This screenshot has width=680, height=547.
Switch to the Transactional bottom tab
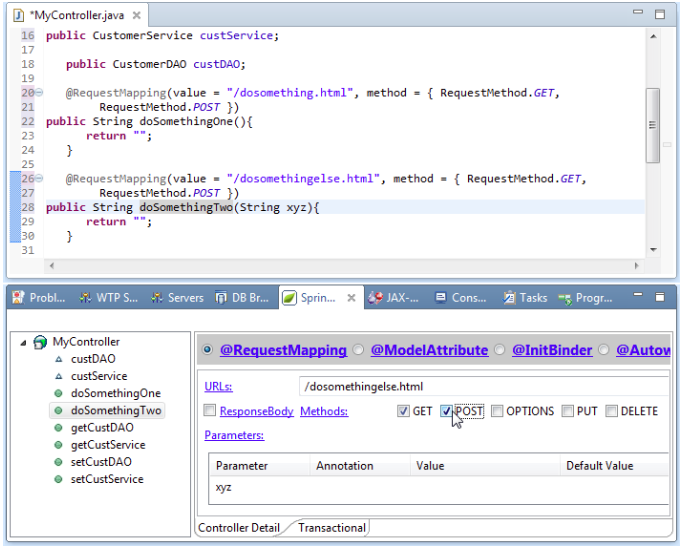[x=332, y=528]
